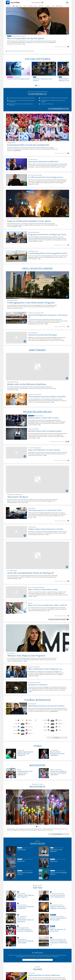Click play icon on Iran escalation image
The width and height of the screenshot is (75, 980).
tap(67, 215)
